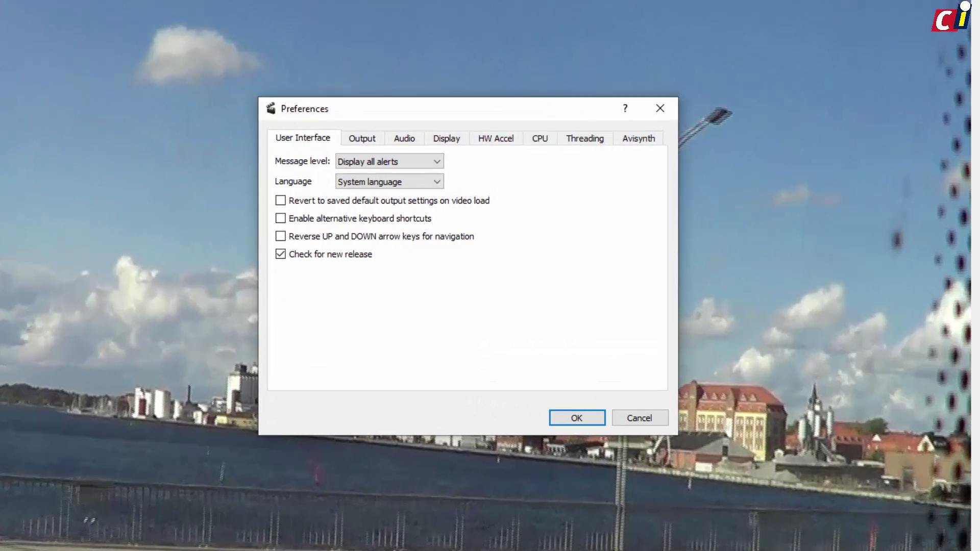Select the HW Accel tab
Screen dimensions: 980x551
495,138
